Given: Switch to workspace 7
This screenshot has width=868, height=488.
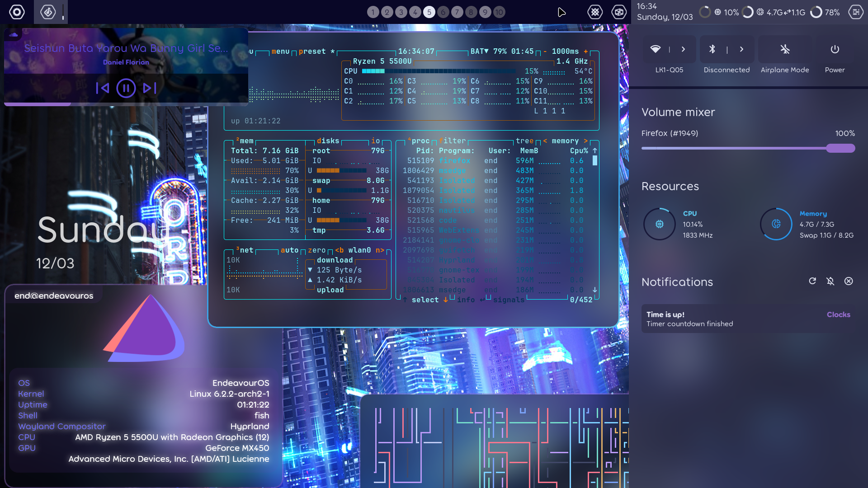Looking at the screenshot, I should (x=457, y=12).
